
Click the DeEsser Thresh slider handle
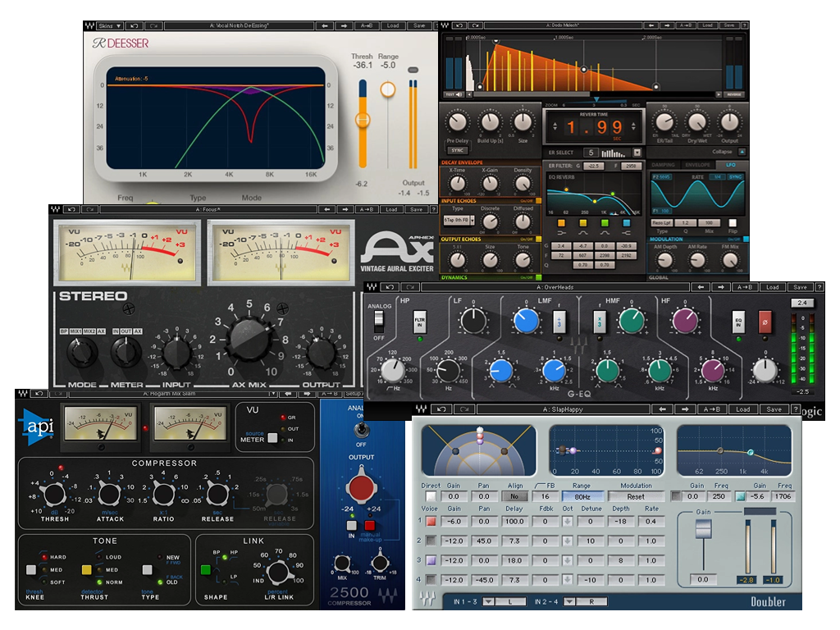363,120
